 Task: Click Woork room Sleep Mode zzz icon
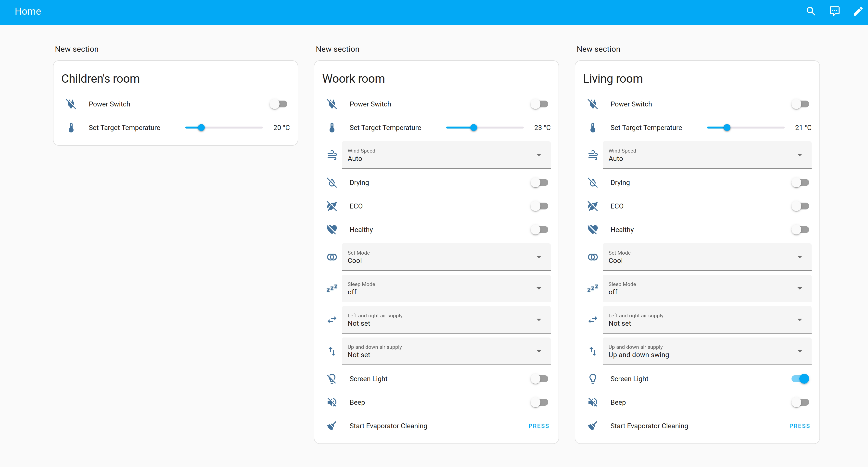coord(332,288)
